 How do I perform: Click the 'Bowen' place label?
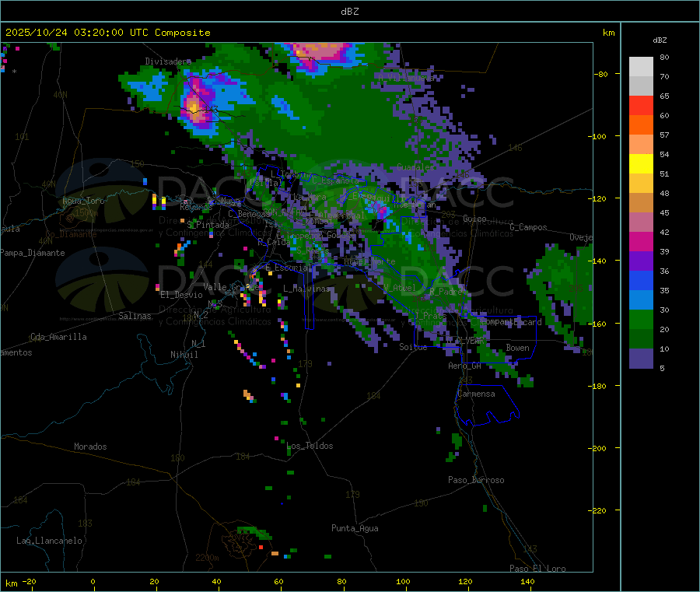click(517, 348)
